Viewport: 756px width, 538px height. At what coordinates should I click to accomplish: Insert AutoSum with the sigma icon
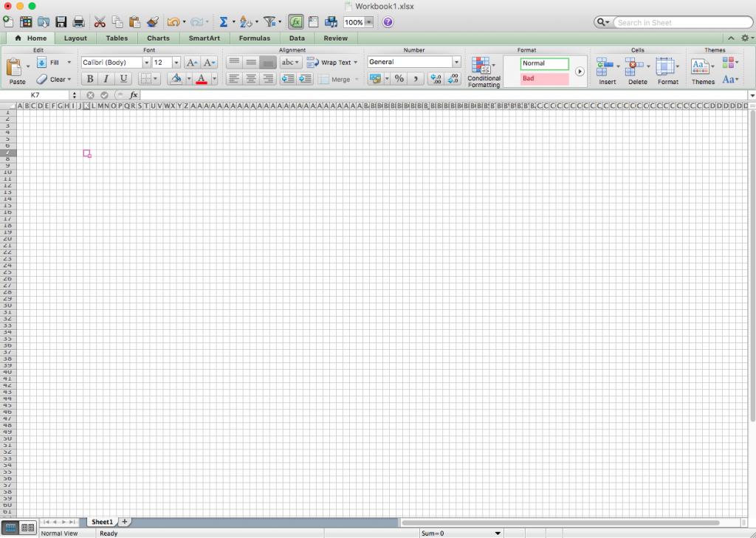(x=224, y=21)
